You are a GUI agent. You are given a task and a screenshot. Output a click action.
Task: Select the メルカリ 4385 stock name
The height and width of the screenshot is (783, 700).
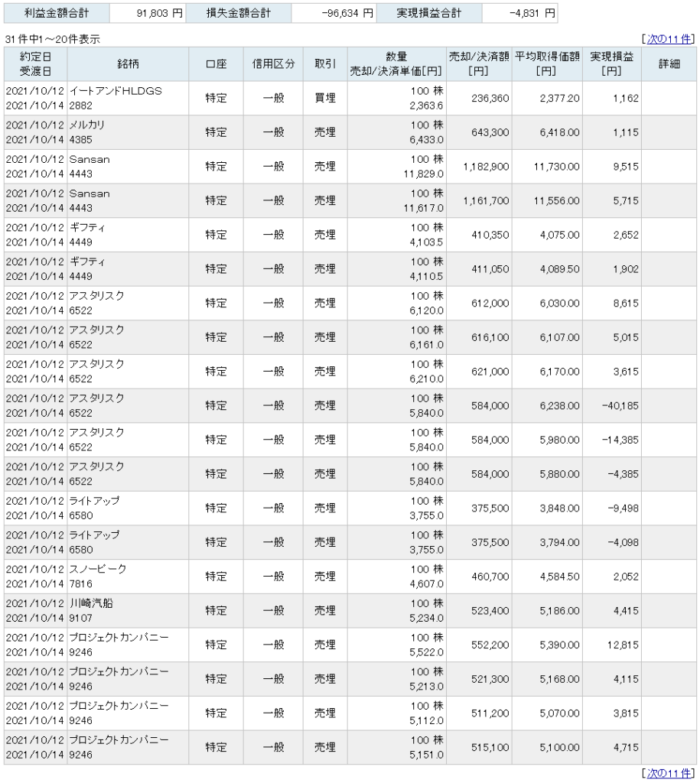[x=87, y=132]
